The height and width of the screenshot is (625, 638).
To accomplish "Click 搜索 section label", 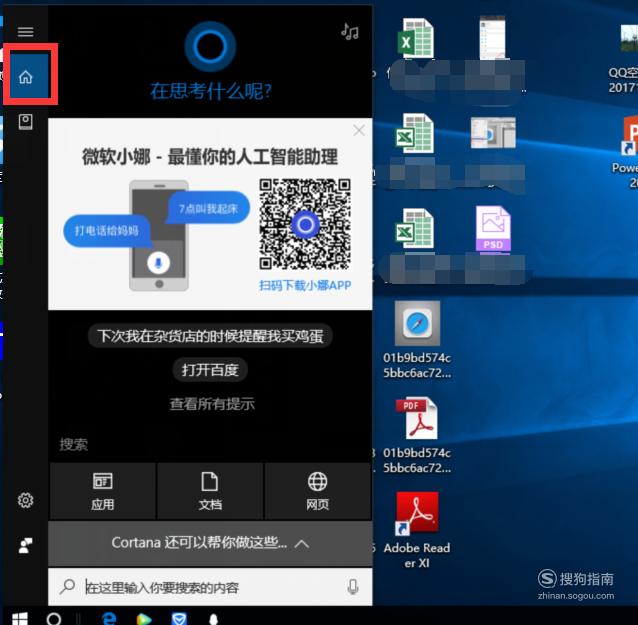I will (x=74, y=444).
